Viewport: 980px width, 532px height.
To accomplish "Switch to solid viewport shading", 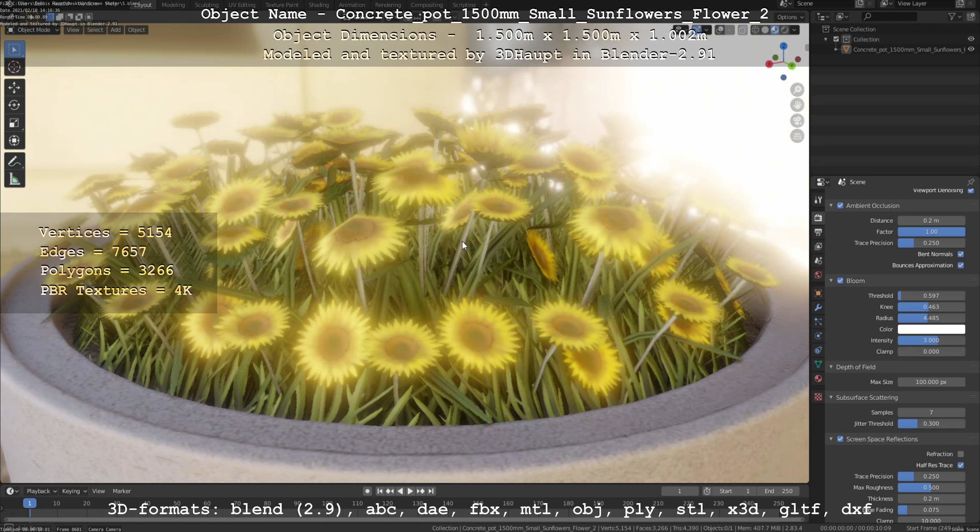I will pos(765,30).
